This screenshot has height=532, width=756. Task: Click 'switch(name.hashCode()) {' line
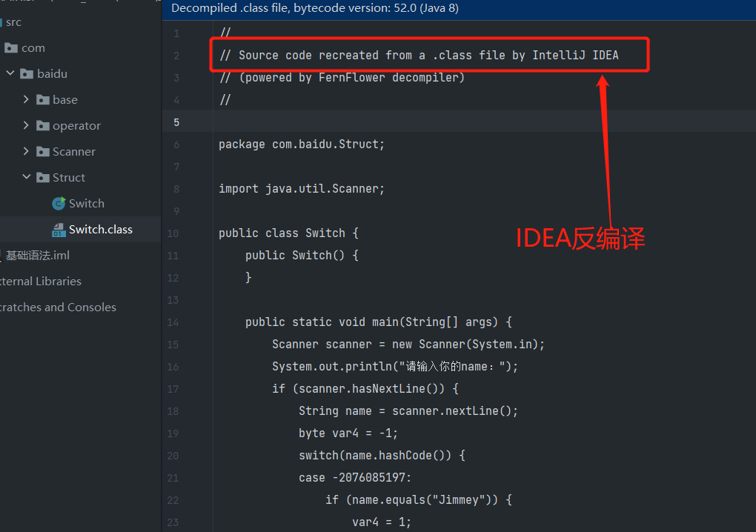pos(382,456)
